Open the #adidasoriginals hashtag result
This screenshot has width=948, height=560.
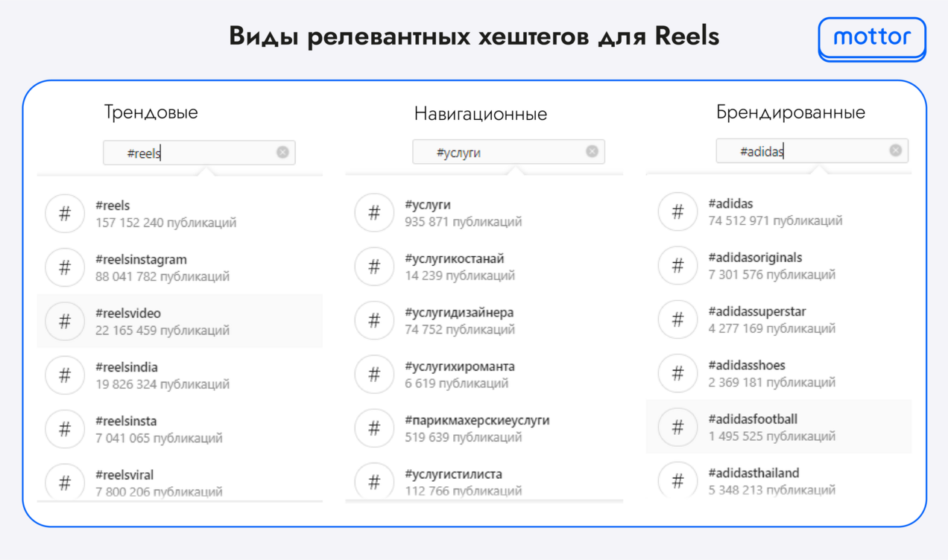(x=779, y=265)
